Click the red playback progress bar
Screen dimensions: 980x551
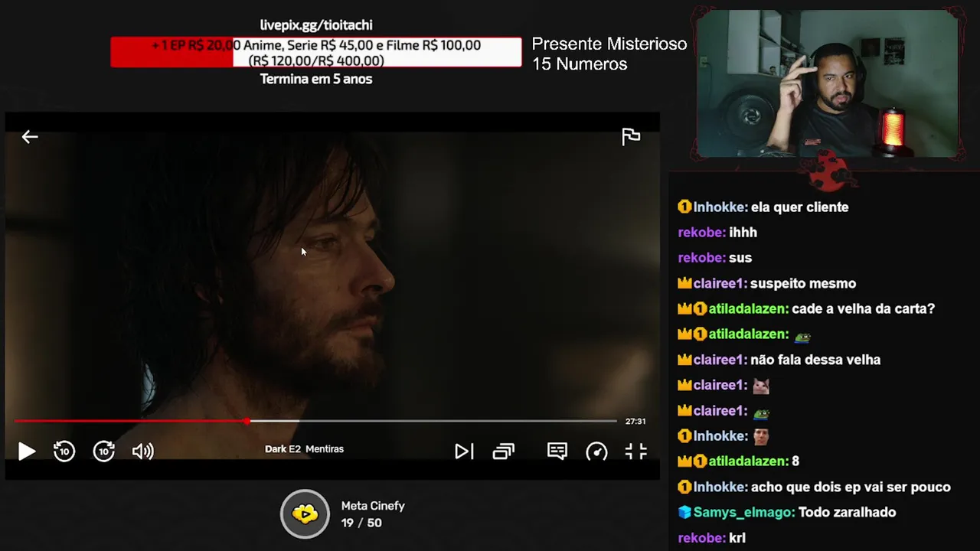(x=131, y=421)
